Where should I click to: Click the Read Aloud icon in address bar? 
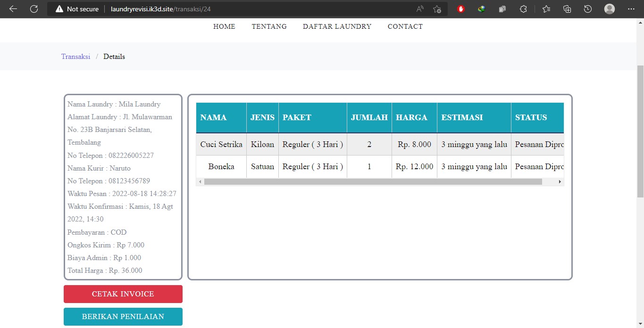pyautogui.click(x=420, y=9)
